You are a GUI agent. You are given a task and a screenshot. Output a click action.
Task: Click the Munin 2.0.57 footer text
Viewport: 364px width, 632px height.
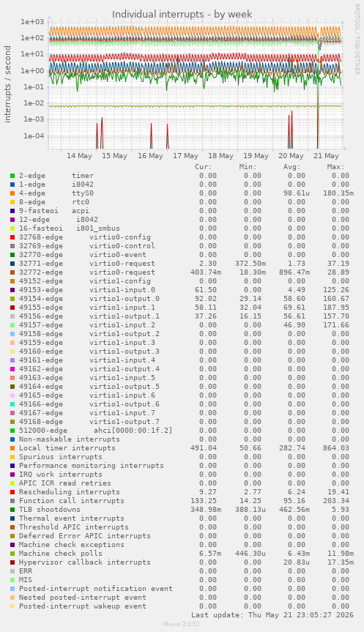click(x=182, y=624)
